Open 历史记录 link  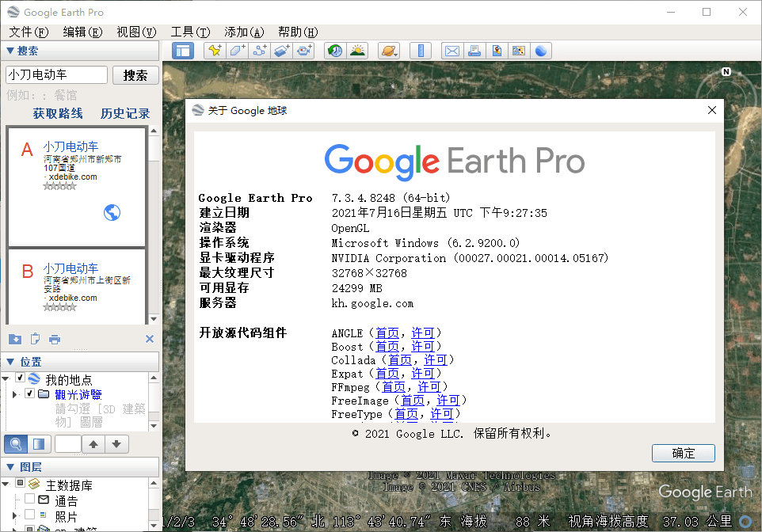[x=125, y=114]
